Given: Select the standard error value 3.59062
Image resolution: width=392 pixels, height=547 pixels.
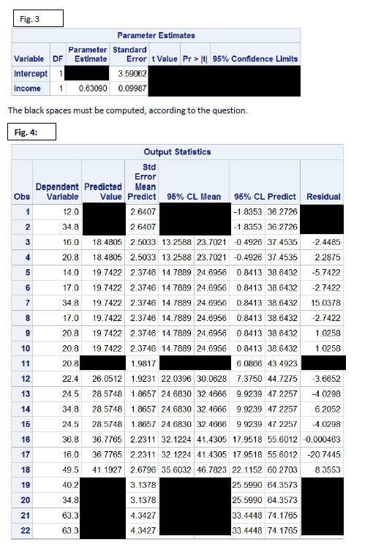Looking at the screenshot, I should pyautogui.click(x=132, y=74).
